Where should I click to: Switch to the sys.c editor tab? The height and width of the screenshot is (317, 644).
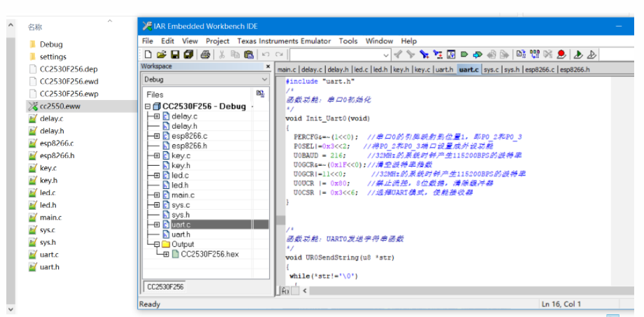coord(491,70)
